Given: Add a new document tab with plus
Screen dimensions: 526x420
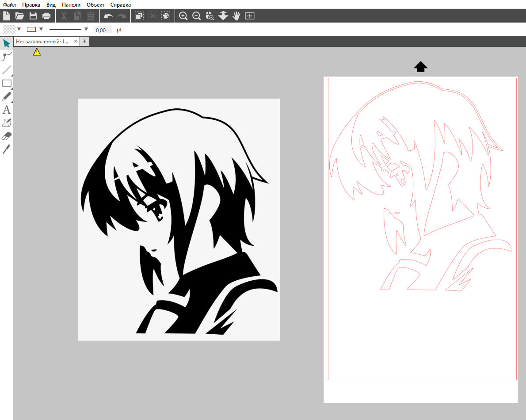Looking at the screenshot, I should [84, 41].
